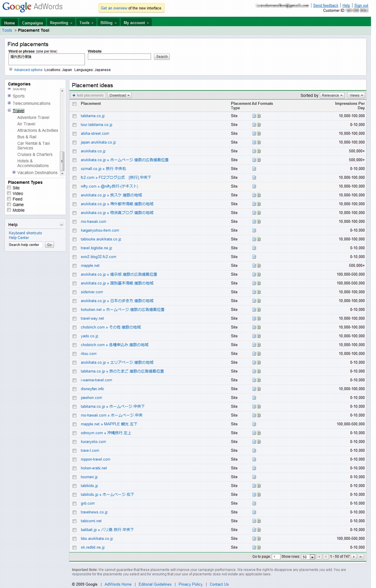This screenshot has height=588, width=376.
Task: Click the Categories list scrollbar thumb
Action: coord(62,161)
